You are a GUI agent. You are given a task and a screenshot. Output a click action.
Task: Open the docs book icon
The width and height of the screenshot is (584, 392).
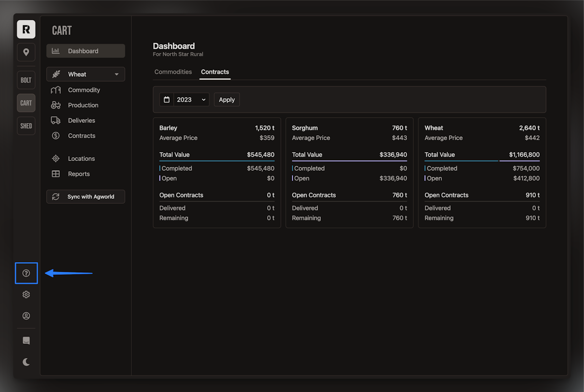[26, 340]
